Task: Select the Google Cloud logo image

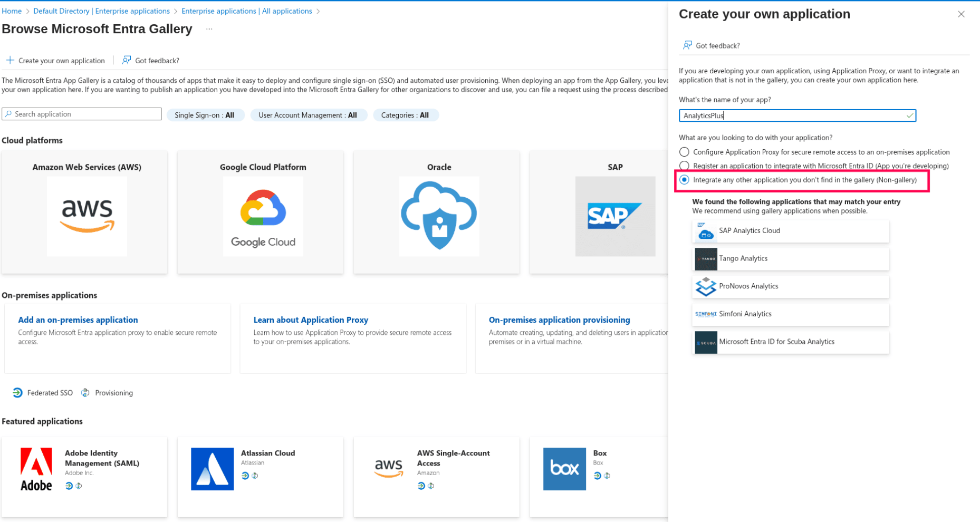Action: tap(263, 216)
